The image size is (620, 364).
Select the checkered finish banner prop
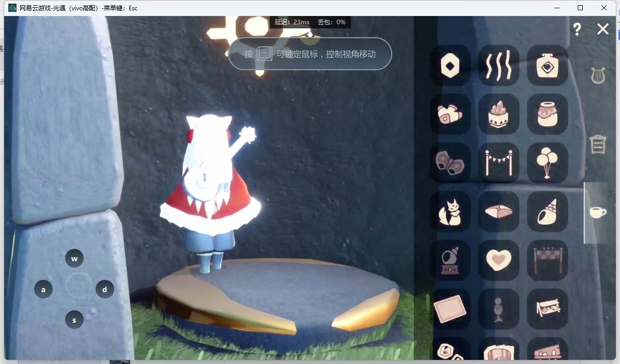click(547, 260)
